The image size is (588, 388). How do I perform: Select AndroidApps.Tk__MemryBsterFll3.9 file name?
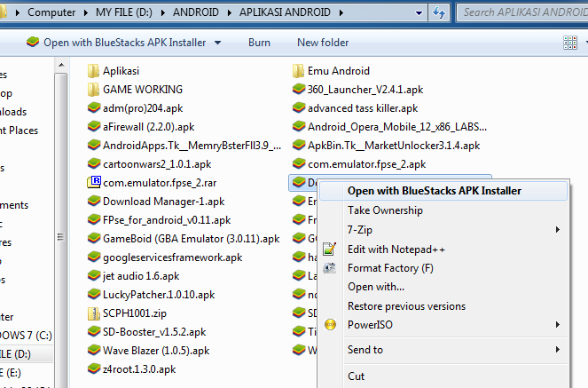click(192, 146)
